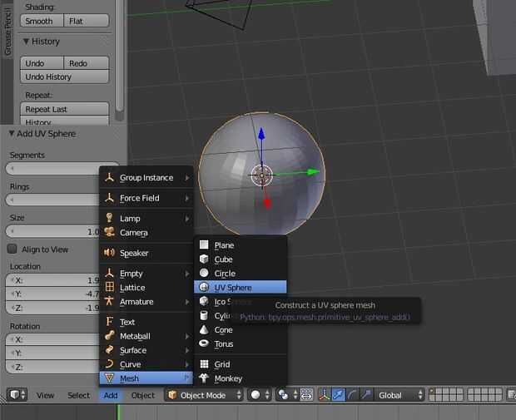This screenshot has width=516, height=420.
Task: Toggle the scale manipulator button
Action: [x=366, y=395]
